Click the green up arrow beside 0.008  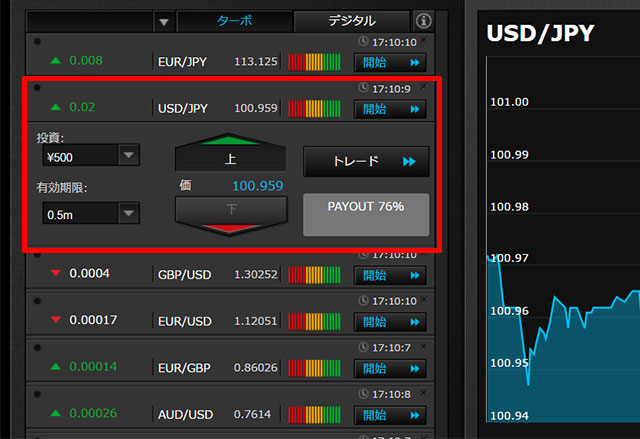56,61
